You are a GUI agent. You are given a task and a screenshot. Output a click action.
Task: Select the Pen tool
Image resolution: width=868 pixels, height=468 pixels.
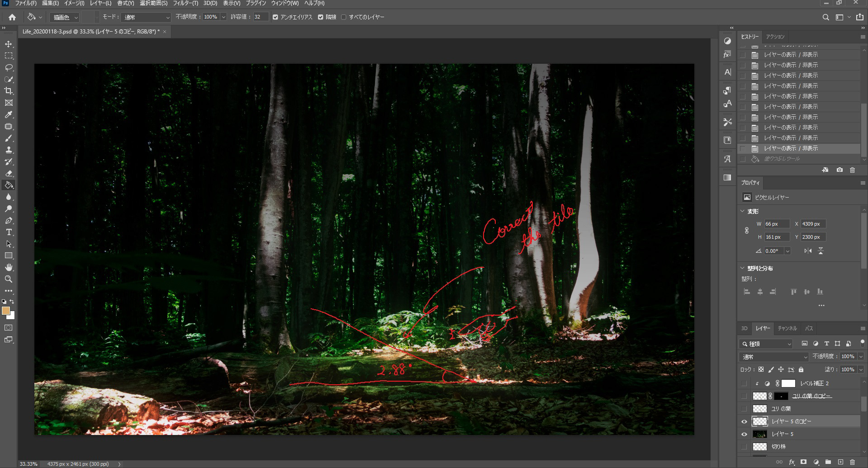pyautogui.click(x=9, y=221)
